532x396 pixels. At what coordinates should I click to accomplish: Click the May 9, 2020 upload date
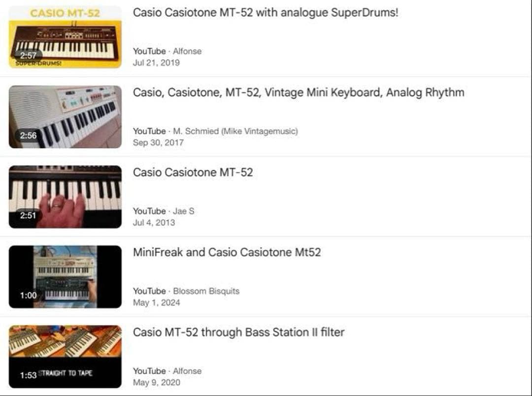pyautogui.click(x=157, y=383)
